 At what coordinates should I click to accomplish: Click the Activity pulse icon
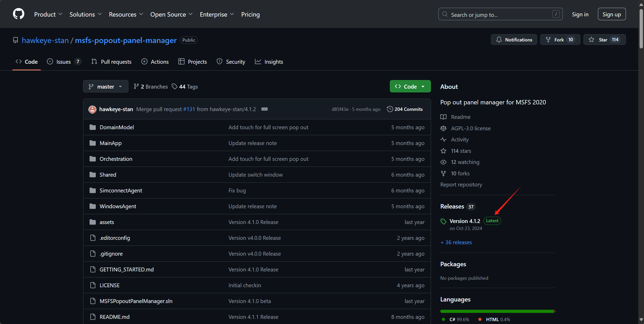coord(443,139)
